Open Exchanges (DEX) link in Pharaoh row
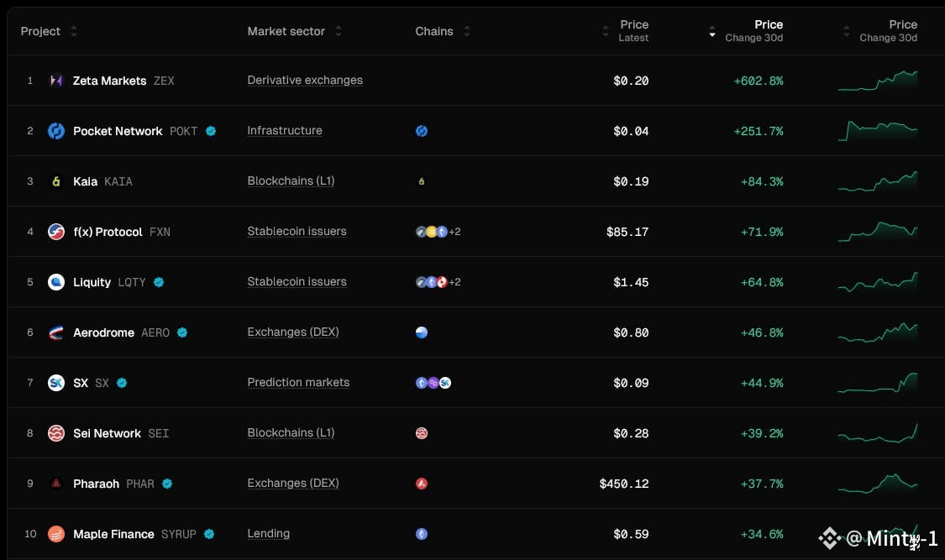 pos(293,484)
